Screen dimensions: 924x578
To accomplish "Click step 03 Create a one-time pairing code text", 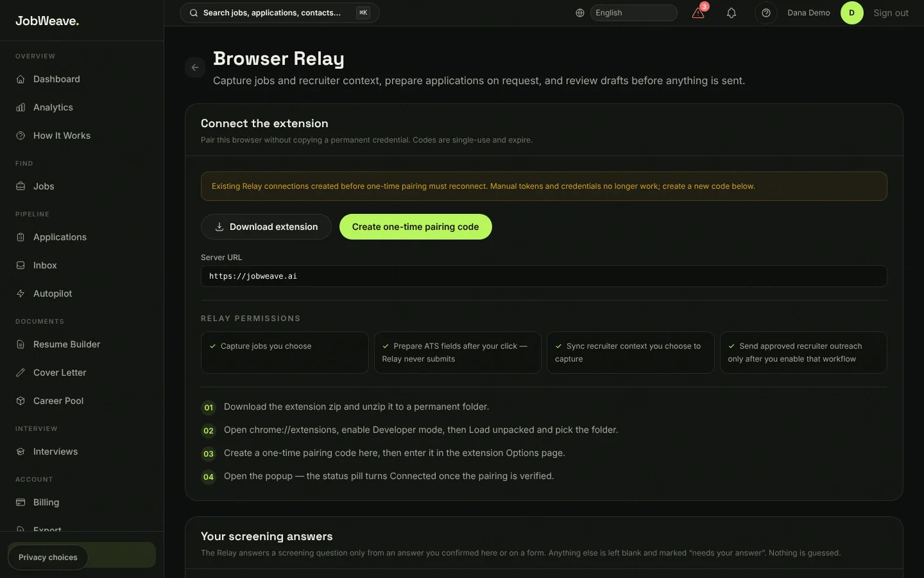I will (395, 453).
